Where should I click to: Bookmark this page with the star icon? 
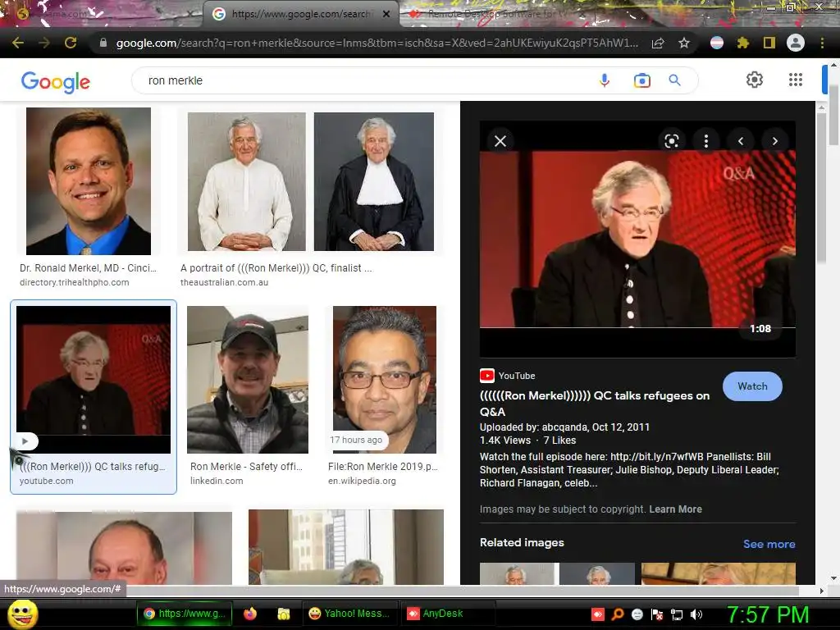point(684,43)
